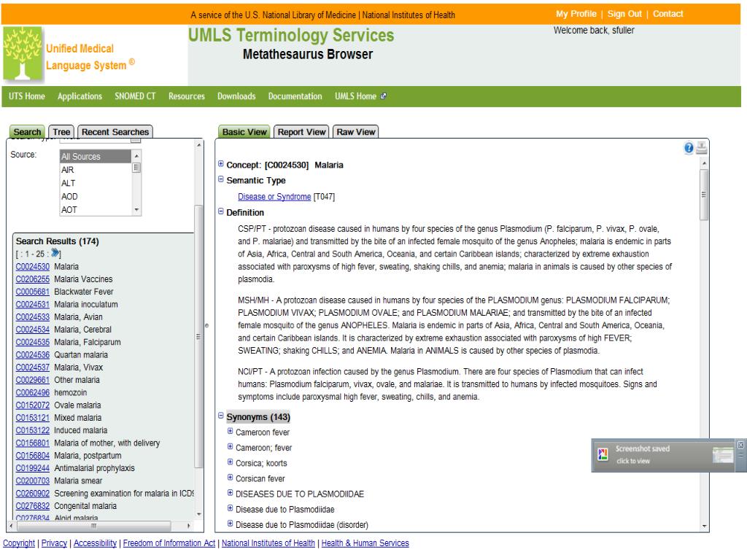Viewport: 747px width, 560px height.
Task: Open Resources menu
Action: pyautogui.click(x=187, y=96)
